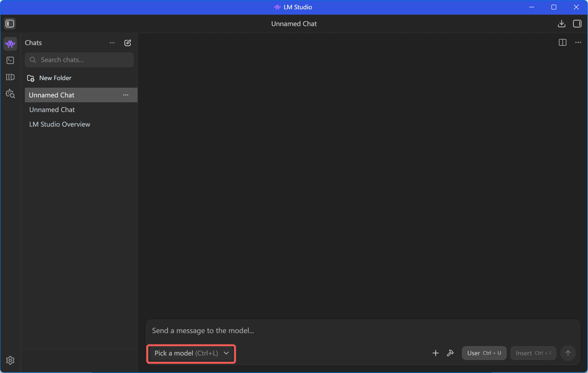Click the downloads icon in header

pyautogui.click(x=561, y=24)
